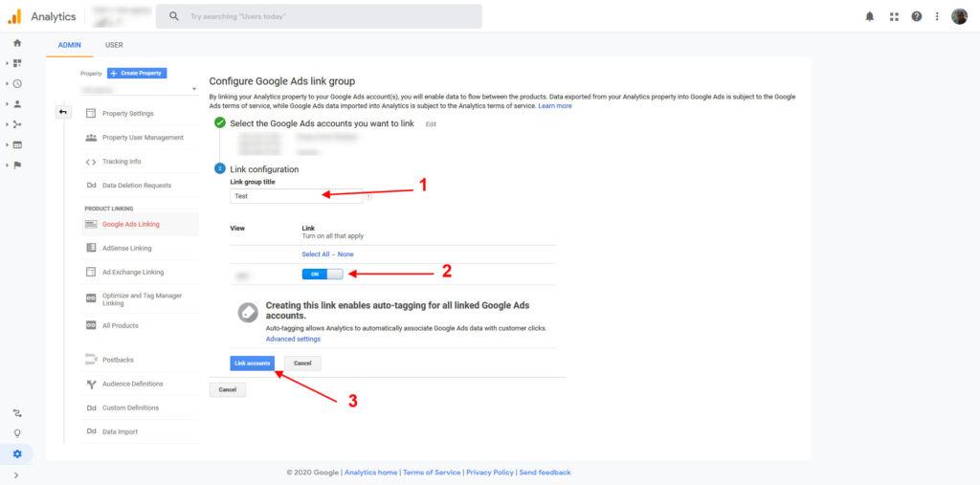Click the None link
The width and height of the screenshot is (980, 485).
pos(345,254)
